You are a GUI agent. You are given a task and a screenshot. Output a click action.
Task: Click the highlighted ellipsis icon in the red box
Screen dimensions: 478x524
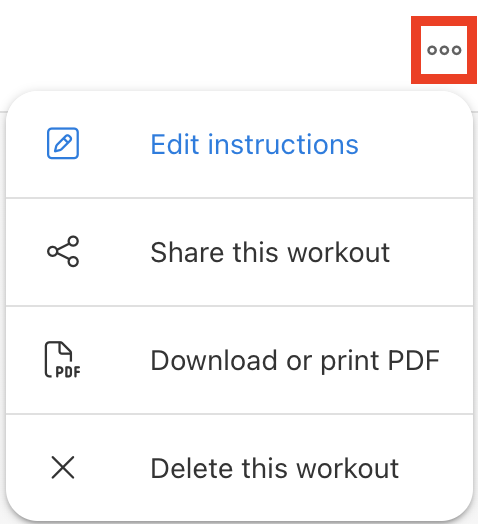click(444, 50)
